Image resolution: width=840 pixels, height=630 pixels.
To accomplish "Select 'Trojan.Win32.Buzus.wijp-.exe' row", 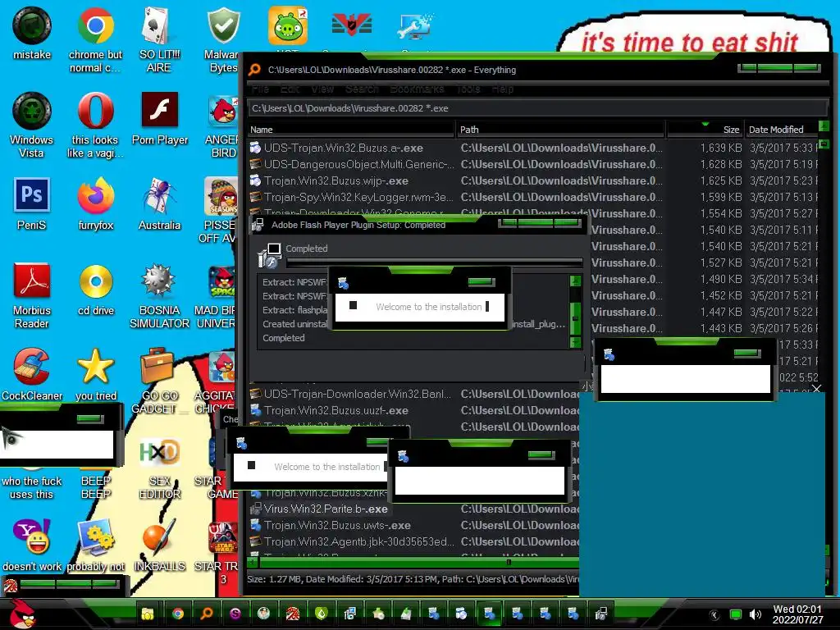I will [x=533, y=181].
